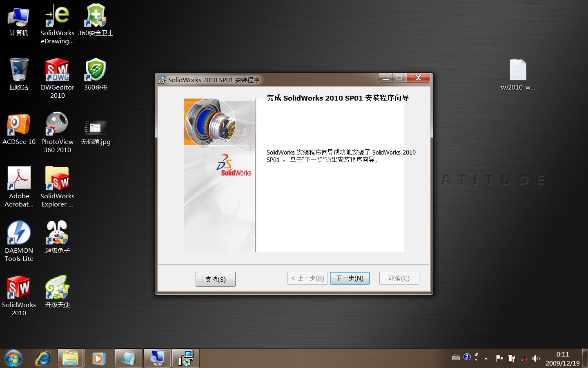Minimize the SolidWorks installer dialog
588x368 pixels.
click(385, 78)
